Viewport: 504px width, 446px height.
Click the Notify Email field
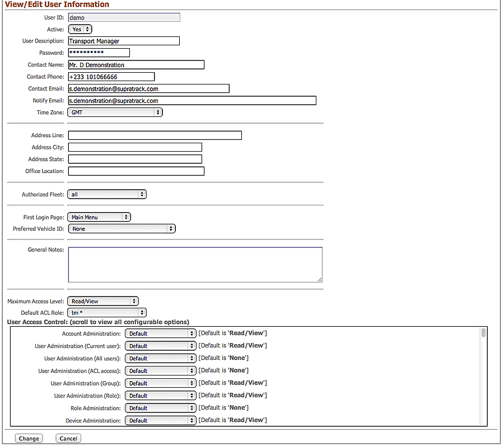point(192,101)
